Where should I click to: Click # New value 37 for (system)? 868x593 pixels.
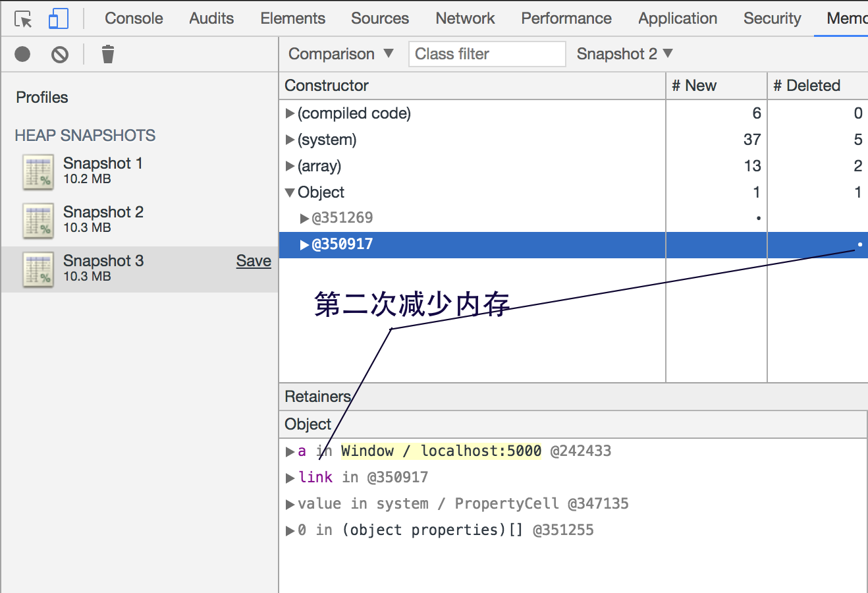[x=752, y=140]
